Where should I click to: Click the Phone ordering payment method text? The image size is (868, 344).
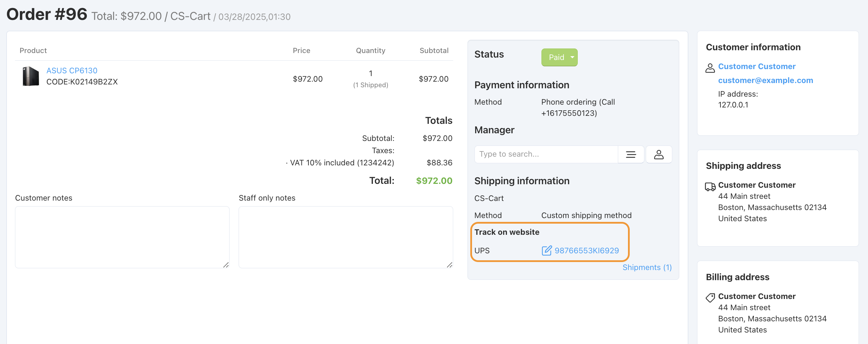[578, 107]
